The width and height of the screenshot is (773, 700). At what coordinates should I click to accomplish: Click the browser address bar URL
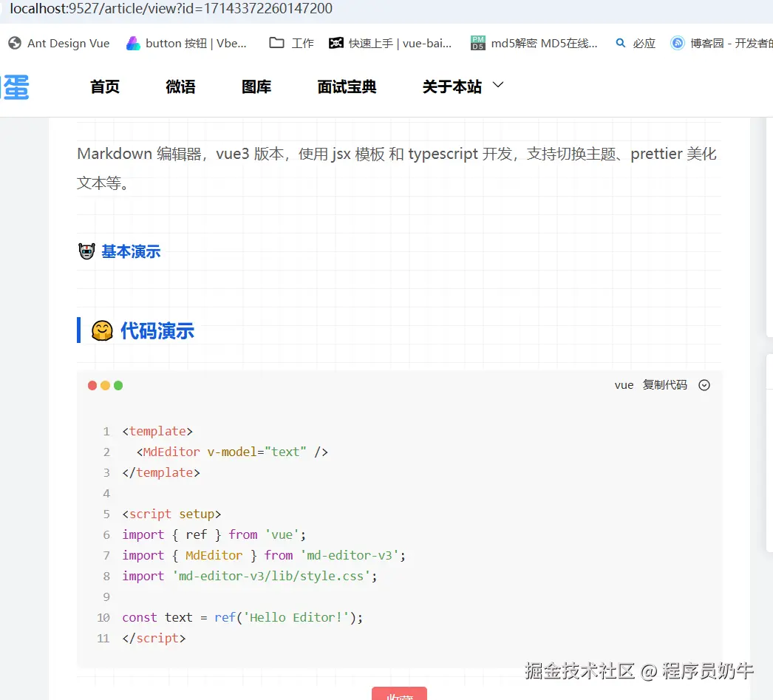point(164,10)
